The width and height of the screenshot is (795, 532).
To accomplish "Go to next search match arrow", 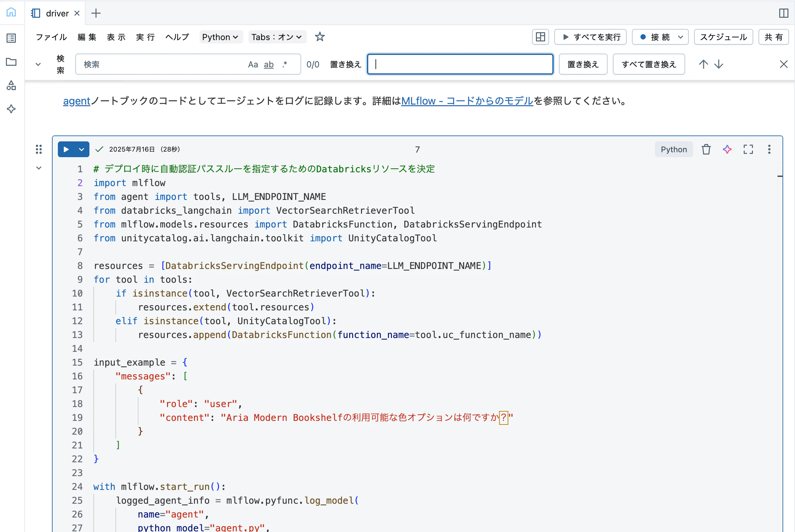I will pyautogui.click(x=719, y=64).
